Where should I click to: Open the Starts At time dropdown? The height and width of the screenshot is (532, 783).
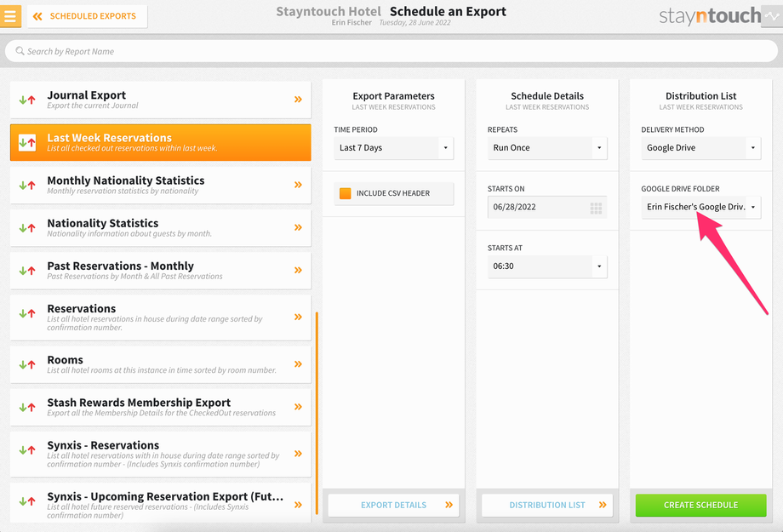[547, 266]
